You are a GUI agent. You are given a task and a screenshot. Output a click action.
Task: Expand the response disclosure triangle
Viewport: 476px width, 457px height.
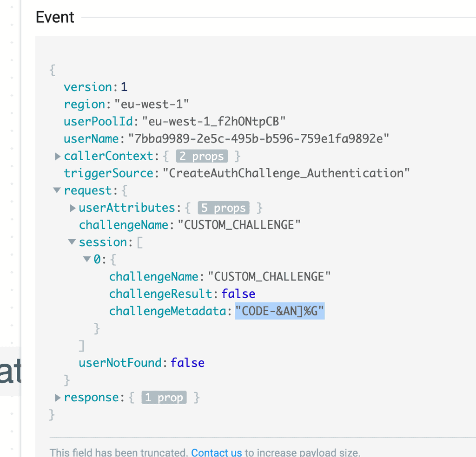click(x=58, y=398)
